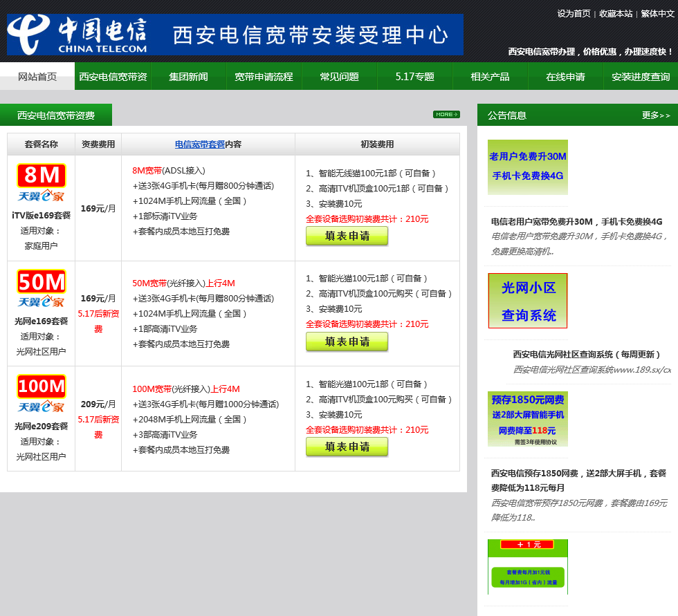Open the 西安电信宽带资 menu item
Viewport: 678px width, 616px height.
coord(113,77)
